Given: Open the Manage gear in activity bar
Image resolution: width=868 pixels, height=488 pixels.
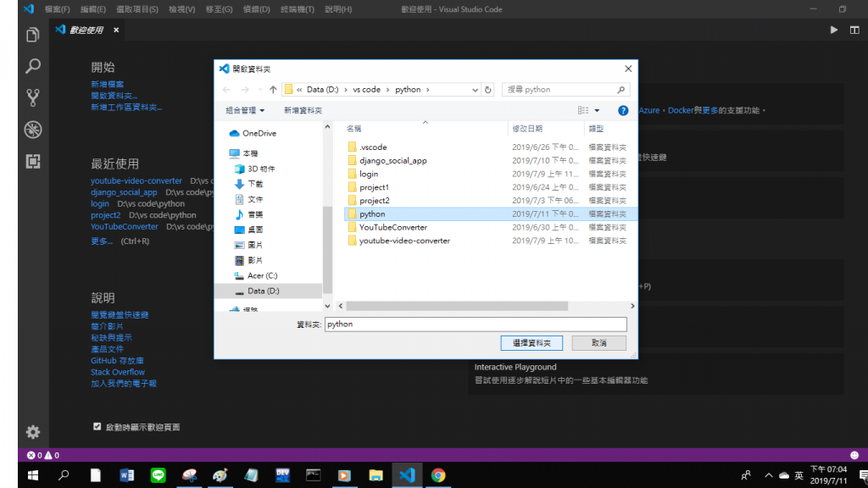Looking at the screenshot, I should 33,431.
